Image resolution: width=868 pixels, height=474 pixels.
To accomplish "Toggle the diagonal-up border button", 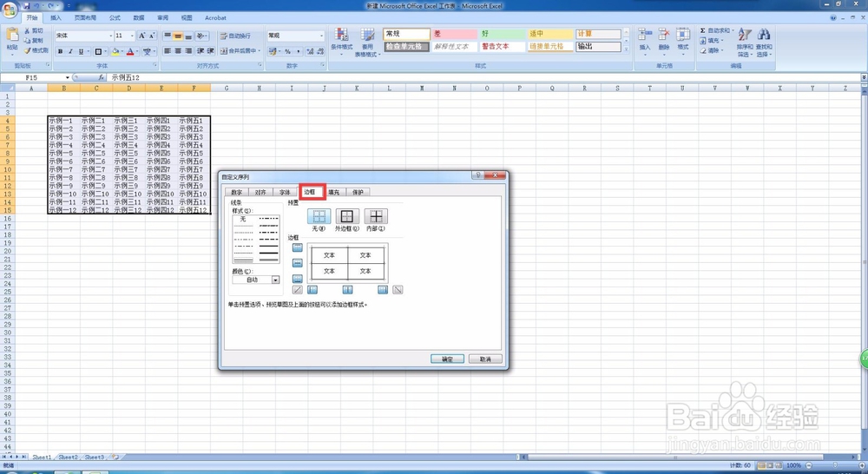I will pos(297,290).
